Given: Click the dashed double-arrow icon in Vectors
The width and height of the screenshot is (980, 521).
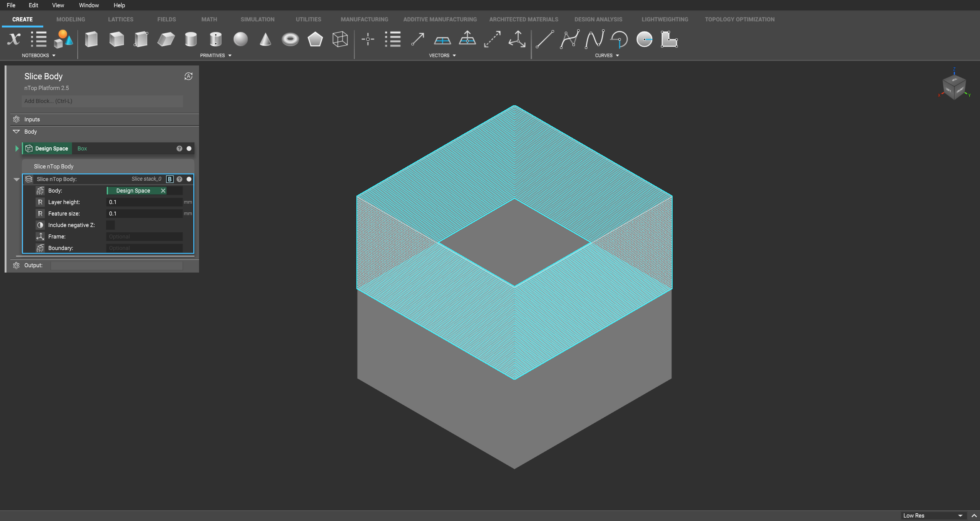Looking at the screenshot, I should 492,39.
